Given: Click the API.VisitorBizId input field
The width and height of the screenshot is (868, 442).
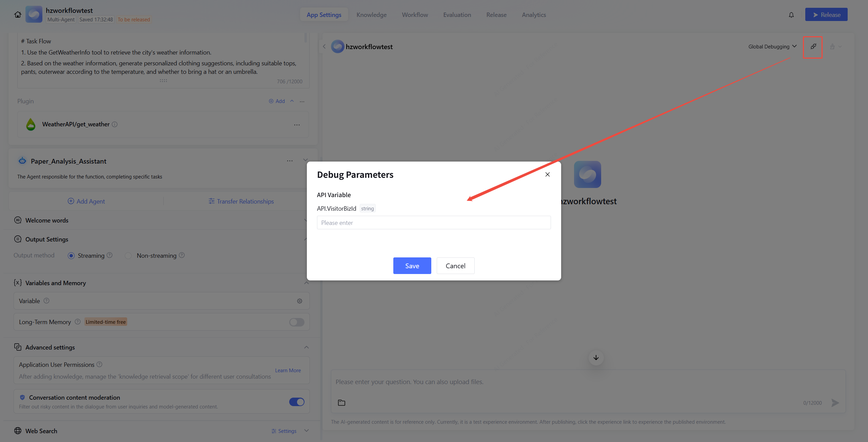Looking at the screenshot, I should point(434,223).
